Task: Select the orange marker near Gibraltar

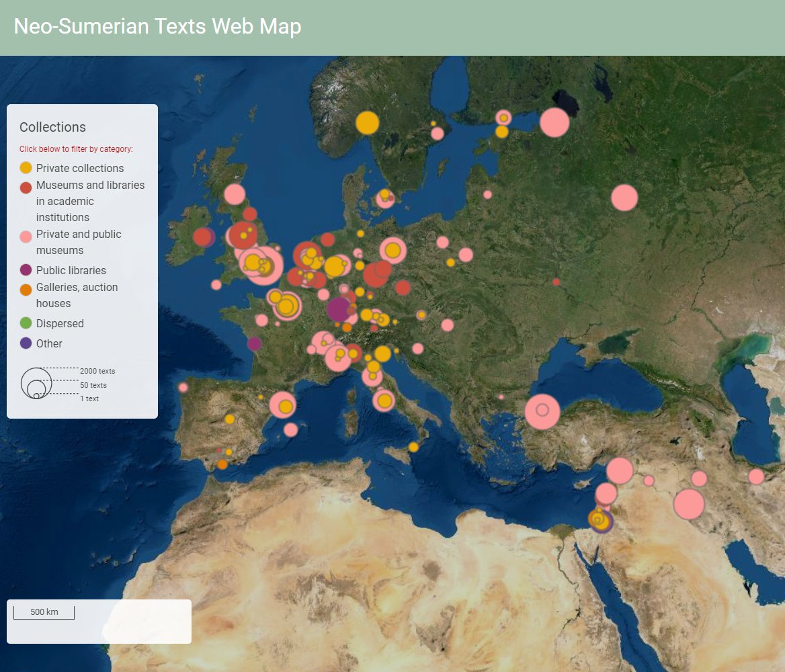Action: 222,465
